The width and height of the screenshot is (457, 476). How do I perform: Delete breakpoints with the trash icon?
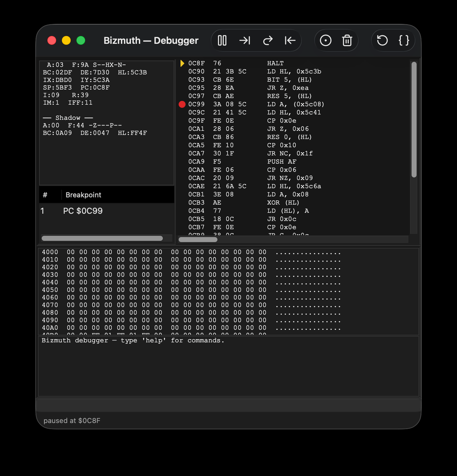347,40
